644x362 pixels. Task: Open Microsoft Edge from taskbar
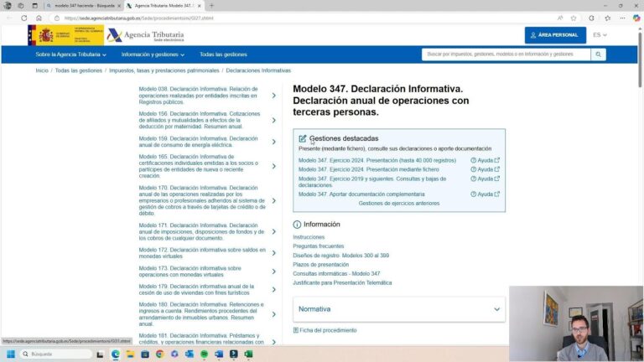(x=116, y=354)
